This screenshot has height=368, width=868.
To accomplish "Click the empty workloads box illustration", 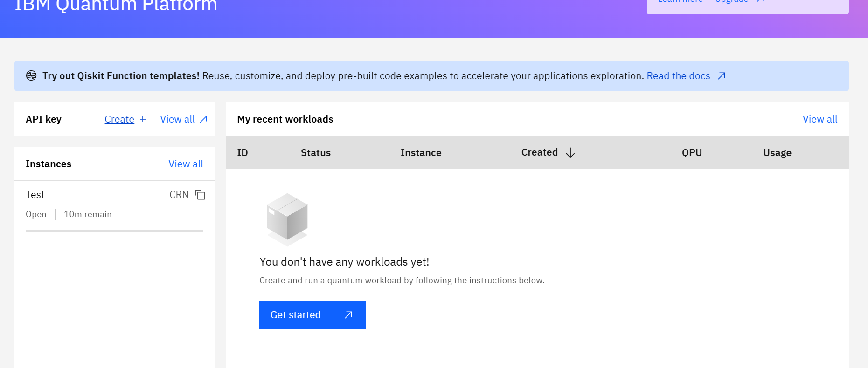I will click(x=287, y=219).
